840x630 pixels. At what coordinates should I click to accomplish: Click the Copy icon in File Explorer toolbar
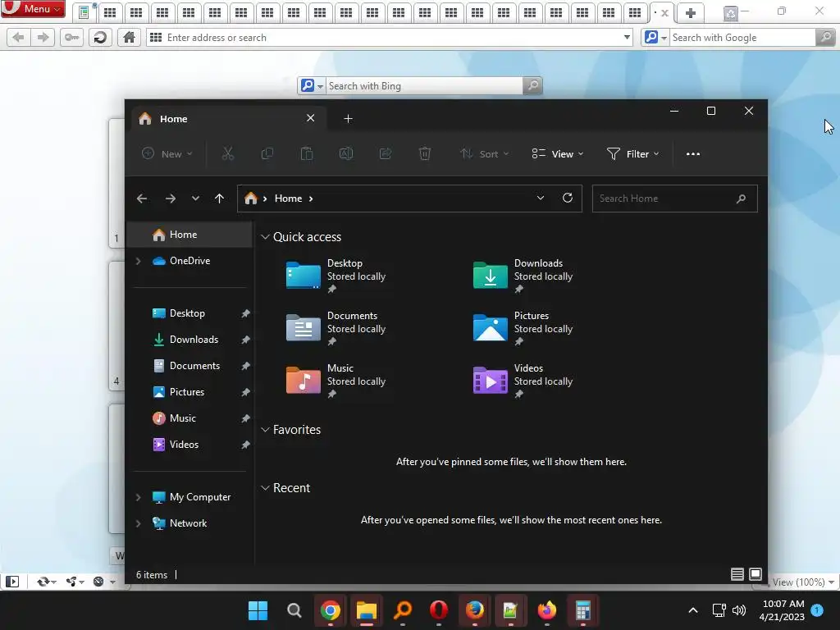pos(267,153)
